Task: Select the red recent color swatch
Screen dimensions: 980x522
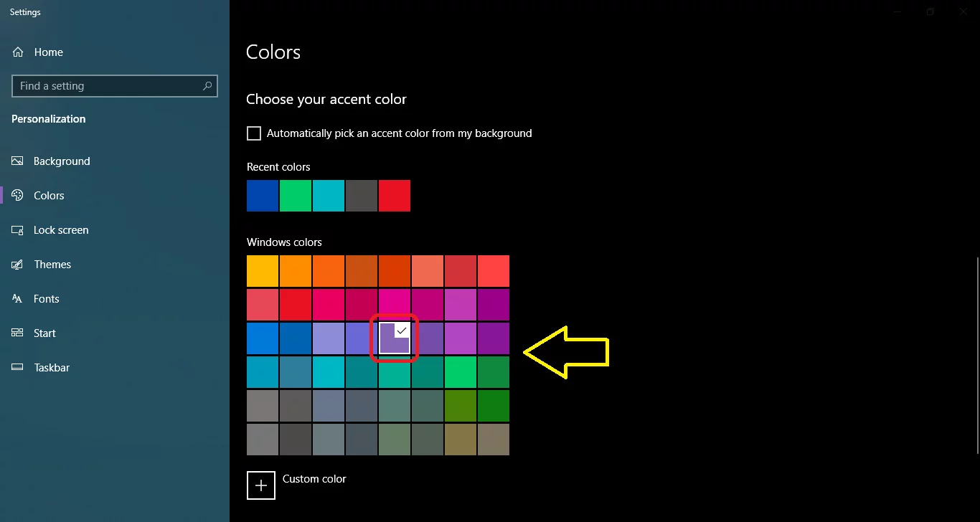Action: 394,196
